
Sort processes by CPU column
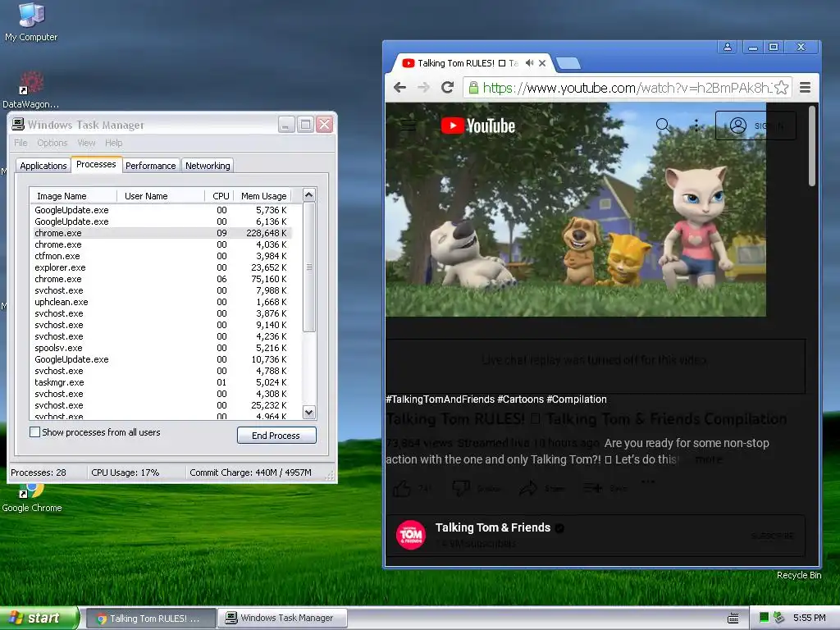(219, 196)
